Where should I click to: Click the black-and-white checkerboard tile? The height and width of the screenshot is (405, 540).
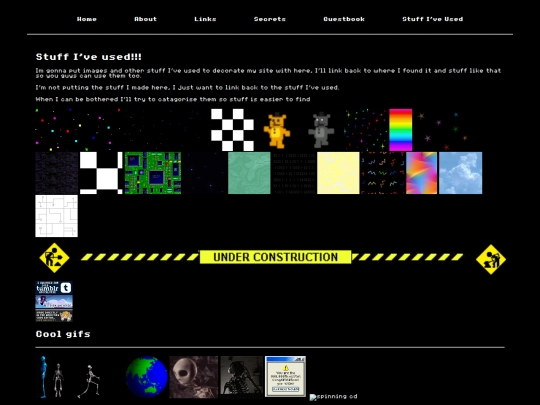[232, 130]
